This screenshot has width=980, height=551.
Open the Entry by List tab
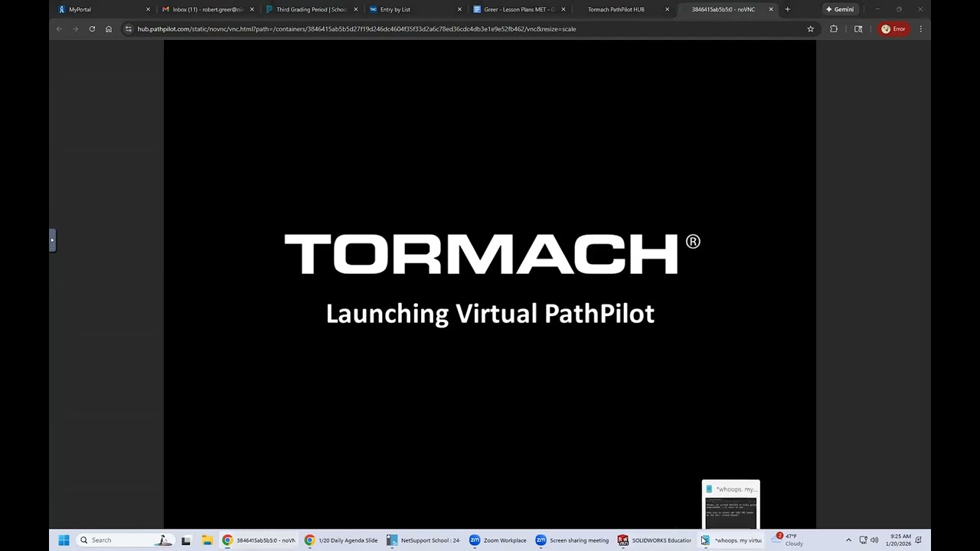pyautogui.click(x=415, y=9)
